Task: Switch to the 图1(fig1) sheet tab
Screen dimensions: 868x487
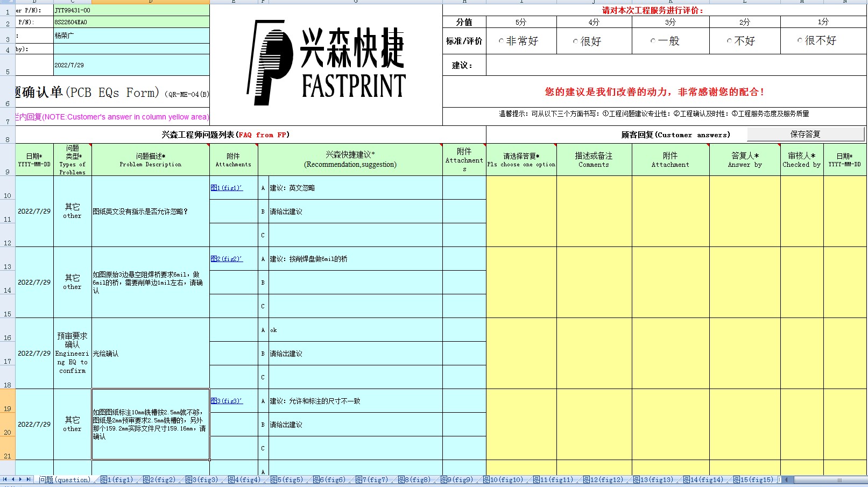Action: [x=116, y=479]
